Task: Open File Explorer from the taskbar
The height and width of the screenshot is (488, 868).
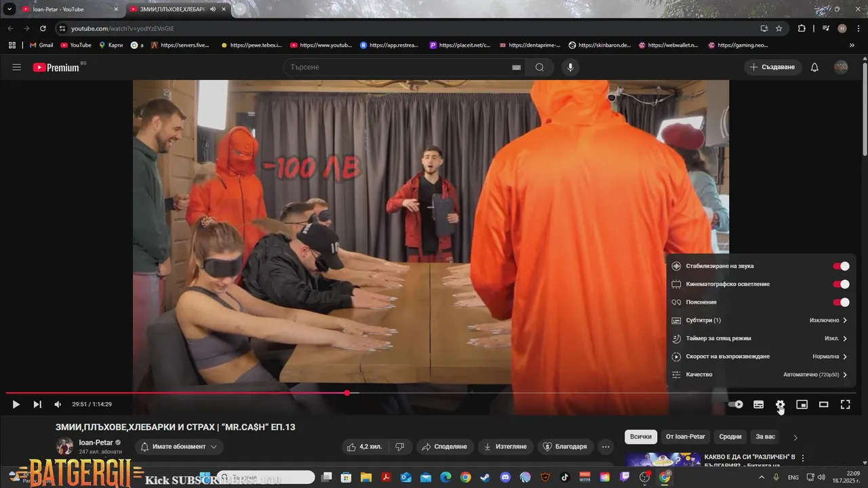Action: 366,477
